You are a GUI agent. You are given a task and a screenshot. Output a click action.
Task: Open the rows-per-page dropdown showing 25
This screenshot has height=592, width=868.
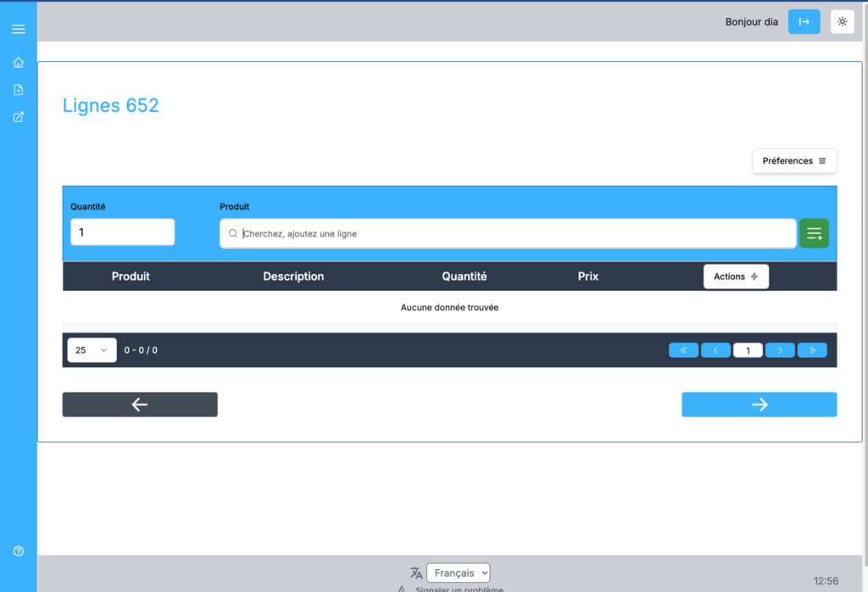tap(92, 349)
